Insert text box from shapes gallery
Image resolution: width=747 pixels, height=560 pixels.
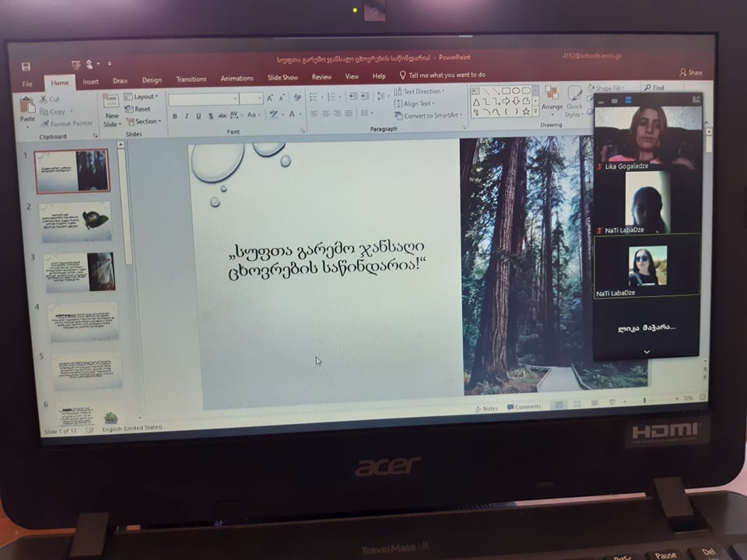475,91
